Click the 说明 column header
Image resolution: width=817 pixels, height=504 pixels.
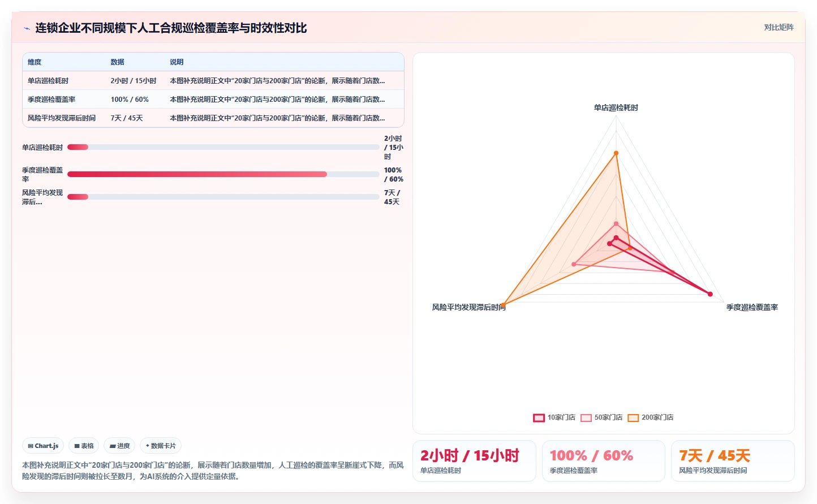pos(177,62)
